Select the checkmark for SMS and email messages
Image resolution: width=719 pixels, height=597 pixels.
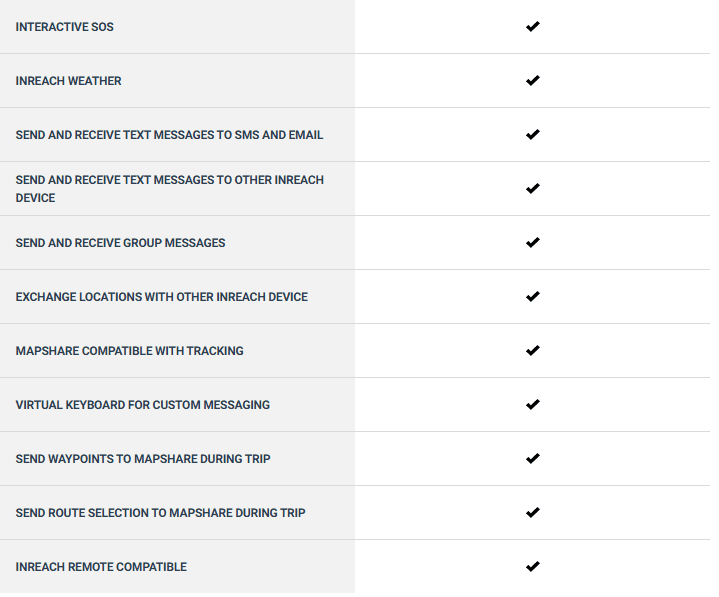[x=532, y=135]
